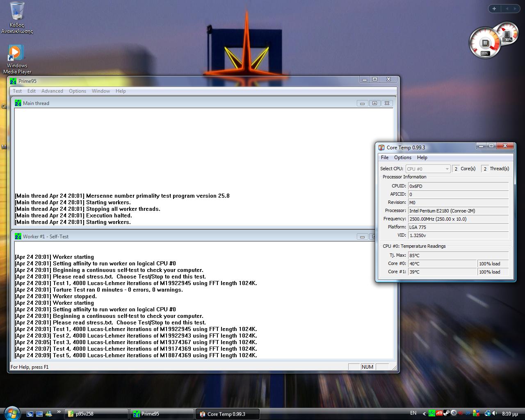The image size is (525, 420).
Task: Open the Select CPU dropdown
Action: pyautogui.click(x=428, y=169)
